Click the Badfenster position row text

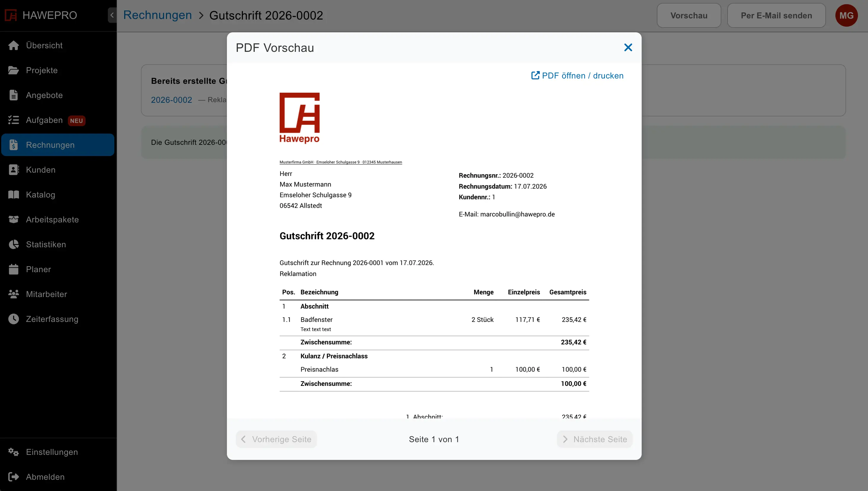(316, 320)
